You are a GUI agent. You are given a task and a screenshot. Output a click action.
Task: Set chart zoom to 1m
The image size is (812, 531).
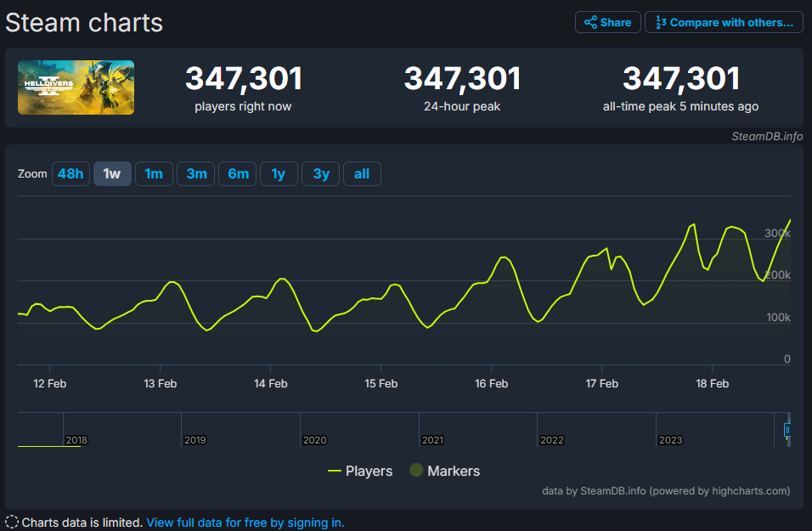coord(154,173)
